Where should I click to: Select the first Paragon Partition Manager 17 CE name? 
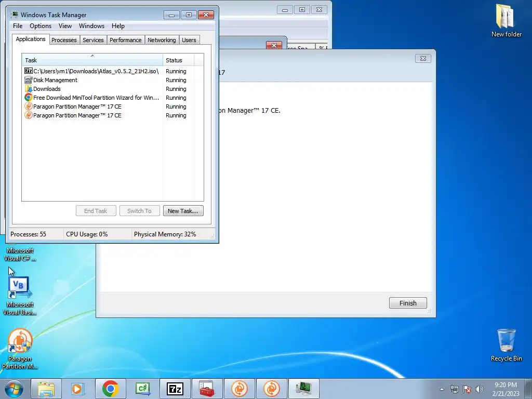pos(77,107)
